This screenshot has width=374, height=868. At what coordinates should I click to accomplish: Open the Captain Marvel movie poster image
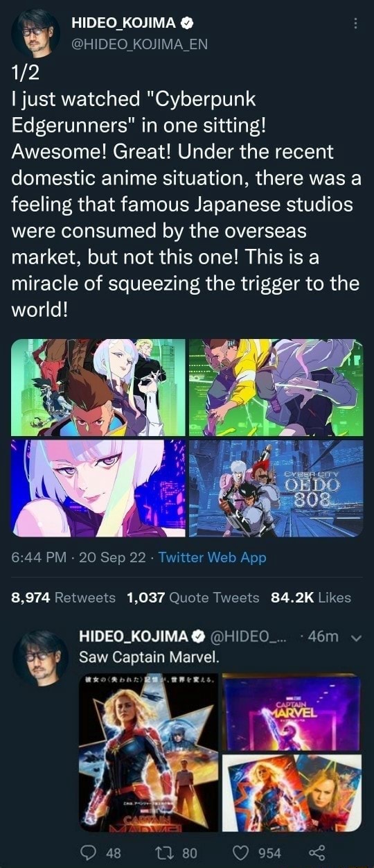point(150,752)
